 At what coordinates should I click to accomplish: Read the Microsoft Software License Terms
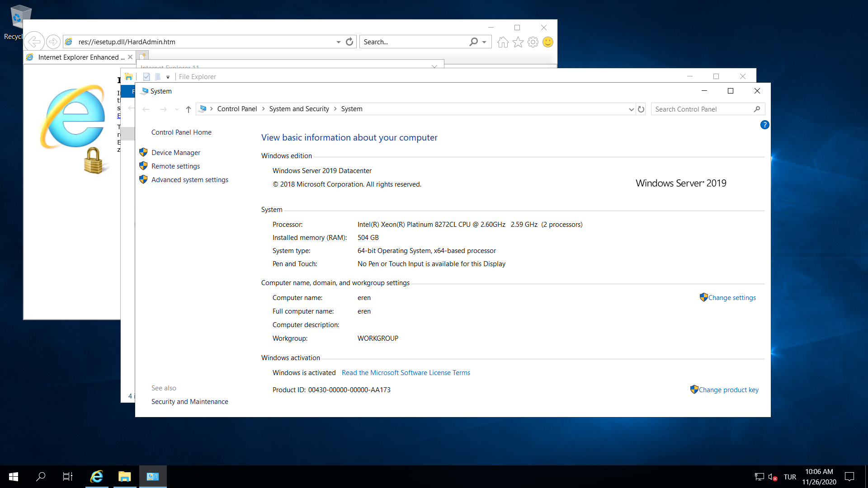pyautogui.click(x=406, y=373)
